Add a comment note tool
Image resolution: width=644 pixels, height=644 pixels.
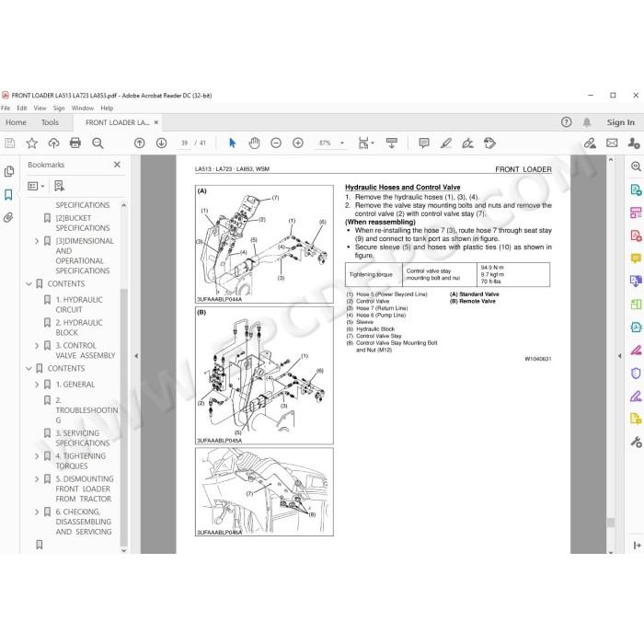pos(424,143)
